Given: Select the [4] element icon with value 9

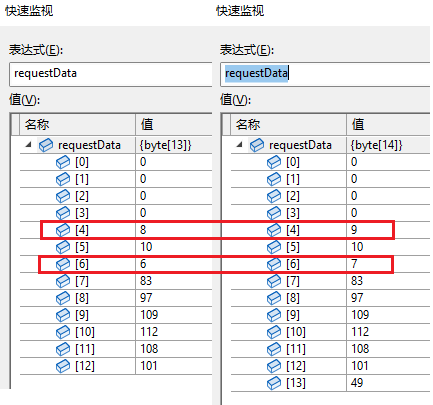Looking at the screenshot, I should coord(274,230).
